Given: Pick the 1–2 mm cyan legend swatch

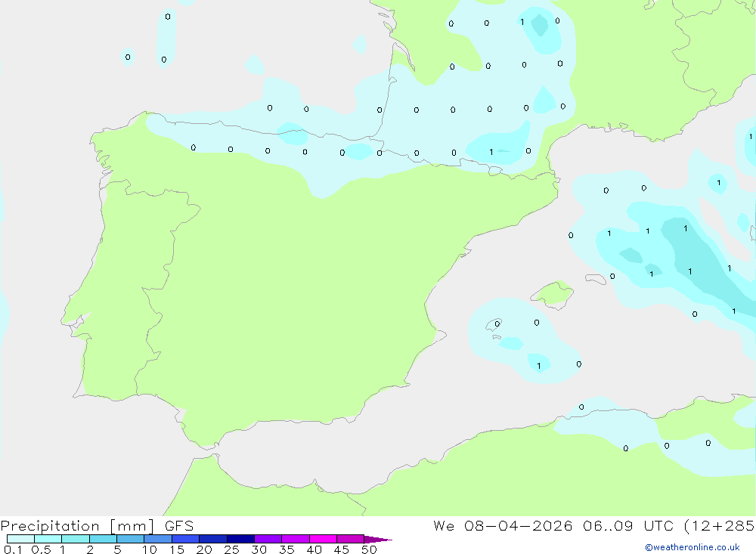Looking at the screenshot, I should (75, 539).
